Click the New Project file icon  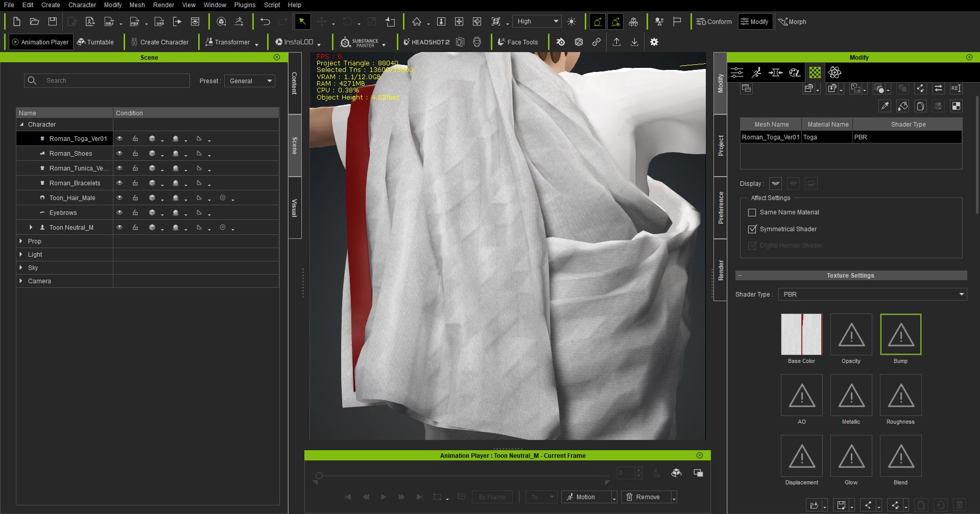[16, 21]
